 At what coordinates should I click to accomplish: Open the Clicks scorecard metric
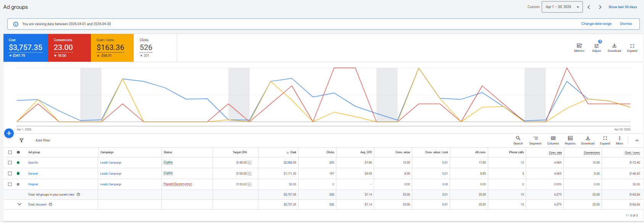(x=155, y=48)
